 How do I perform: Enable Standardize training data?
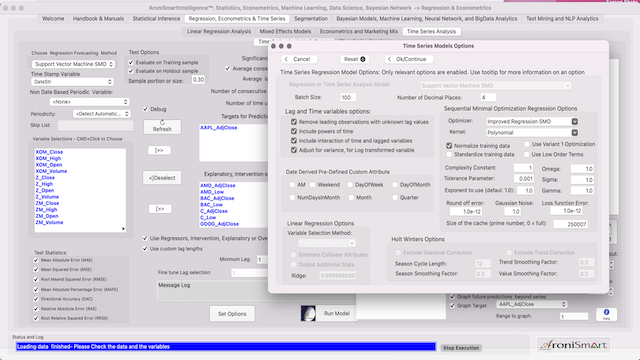[449, 154]
